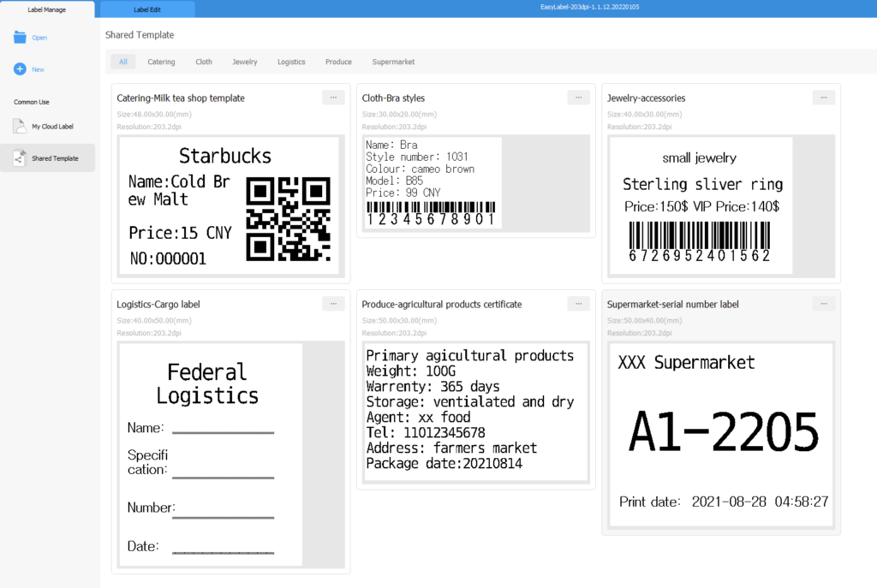Switch to the Label Manage tab
Viewport: 877px width, 588px height.
point(47,9)
